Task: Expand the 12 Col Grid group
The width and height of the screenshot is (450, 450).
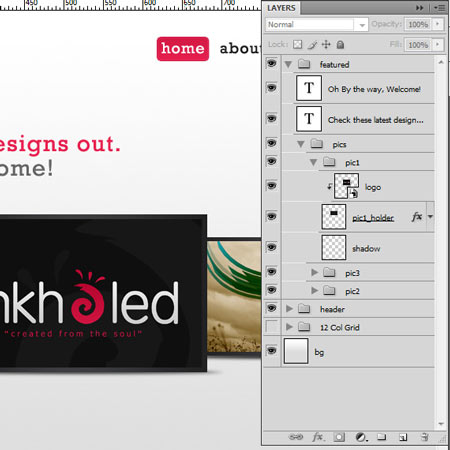Action: click(289, 327)
